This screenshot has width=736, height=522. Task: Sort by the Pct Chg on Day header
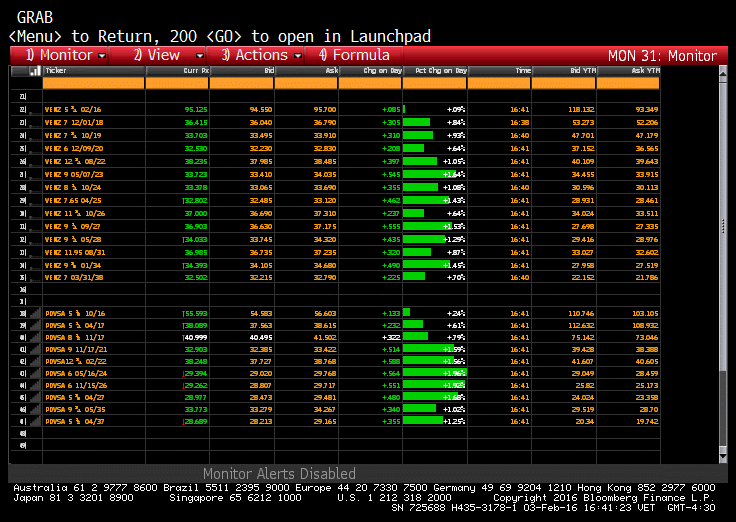coord(435,71)
